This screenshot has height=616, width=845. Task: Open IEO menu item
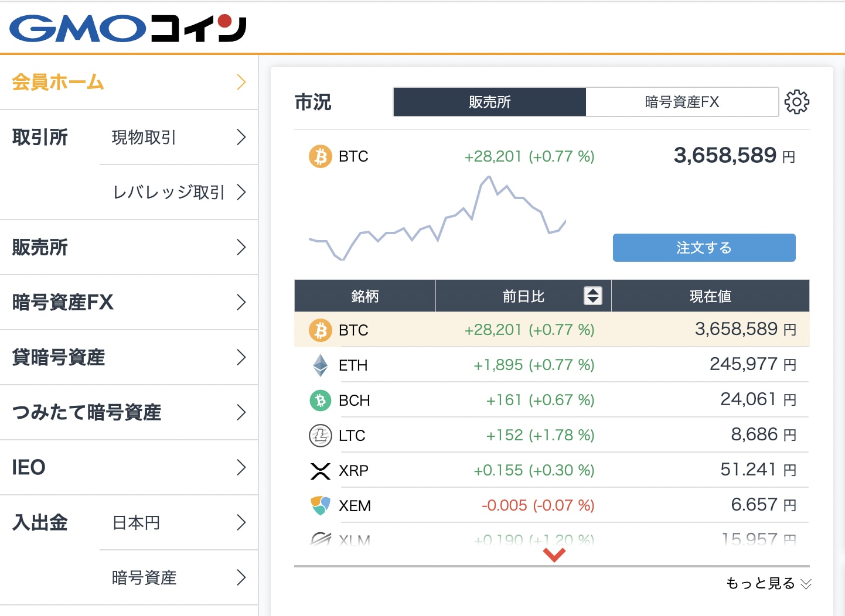coord(129,467)
